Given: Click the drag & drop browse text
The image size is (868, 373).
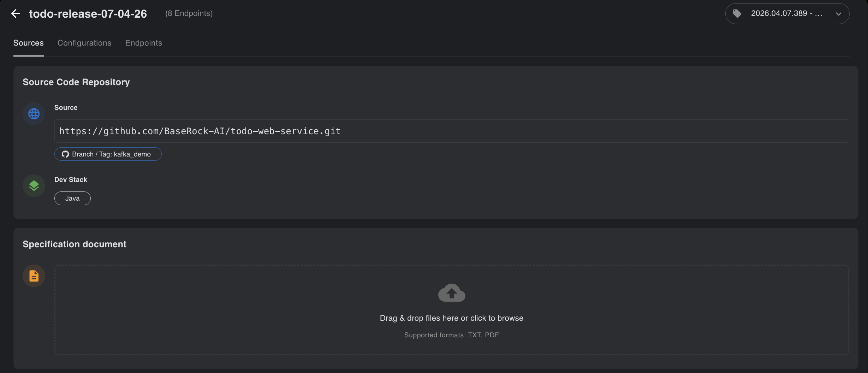Looking at the screenshot, I should click(451, 318).
